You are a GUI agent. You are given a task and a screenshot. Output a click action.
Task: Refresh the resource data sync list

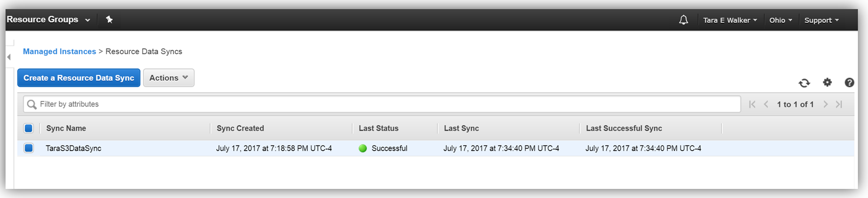click(x=804, y=83)
